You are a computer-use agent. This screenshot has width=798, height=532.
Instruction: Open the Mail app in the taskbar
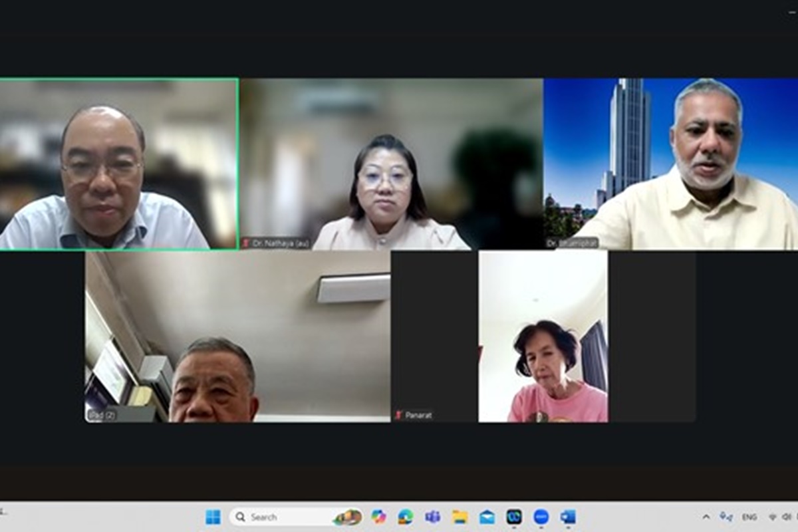point(487,517)
